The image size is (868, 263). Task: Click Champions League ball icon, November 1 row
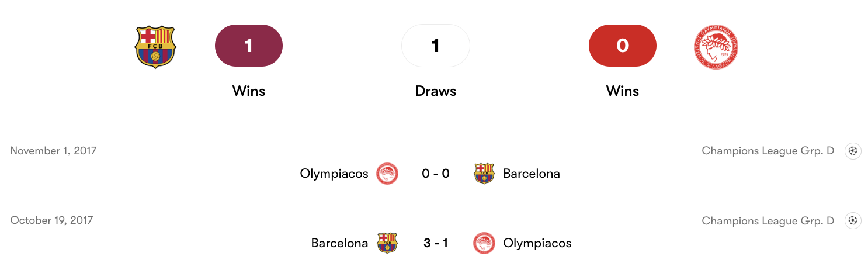[853, 151]
